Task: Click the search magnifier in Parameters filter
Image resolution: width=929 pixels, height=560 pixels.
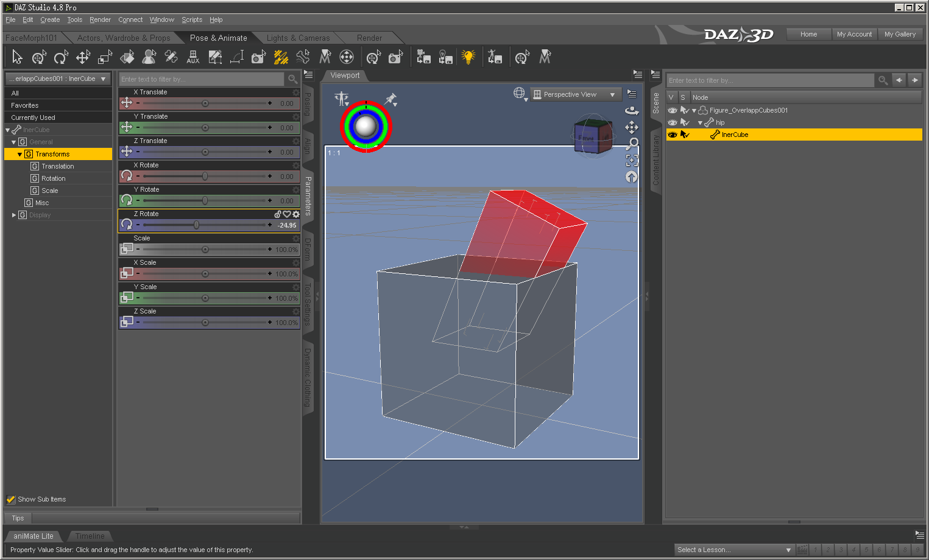Action: (292, 79)
